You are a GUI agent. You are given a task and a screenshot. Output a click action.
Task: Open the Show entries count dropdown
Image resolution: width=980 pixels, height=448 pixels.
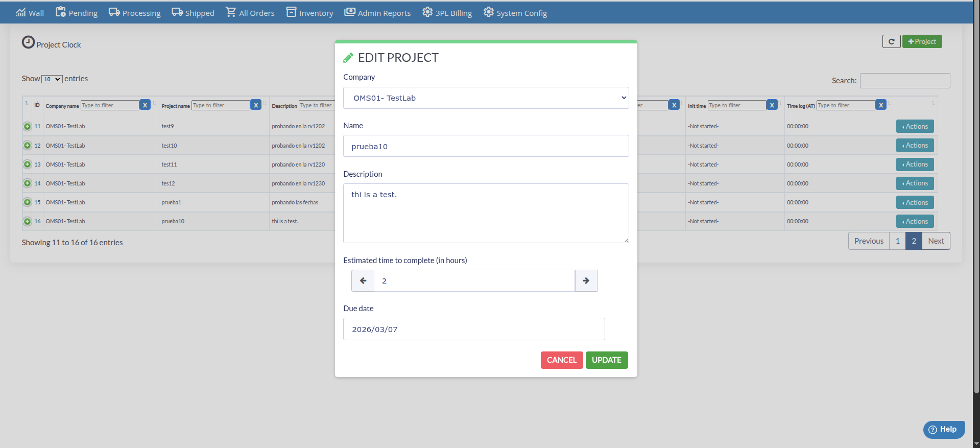(x=52, y=79)
